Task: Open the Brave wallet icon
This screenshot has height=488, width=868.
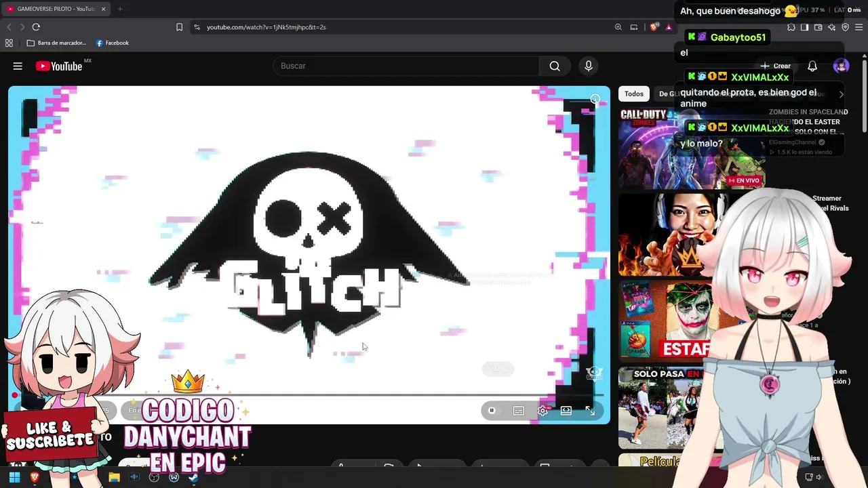Action: click(x=818, y=27)
